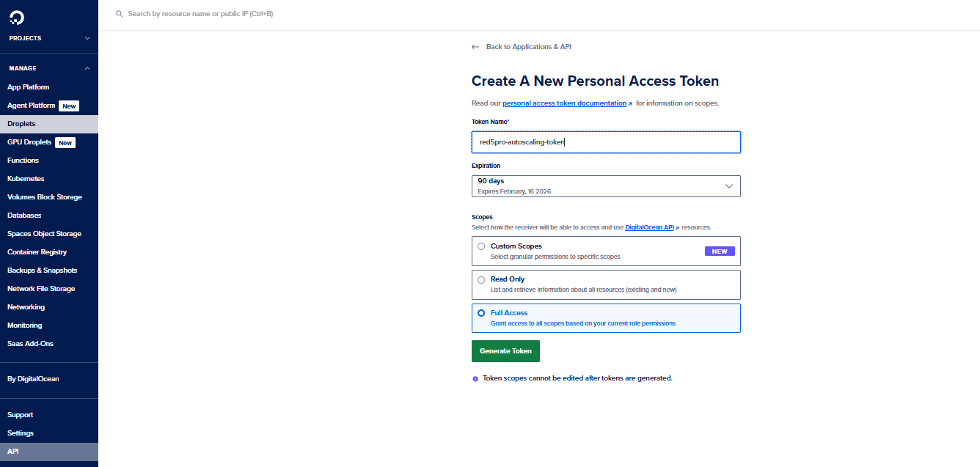
Task: Choose the Custom Scopes option
Action: coord(481,246)
